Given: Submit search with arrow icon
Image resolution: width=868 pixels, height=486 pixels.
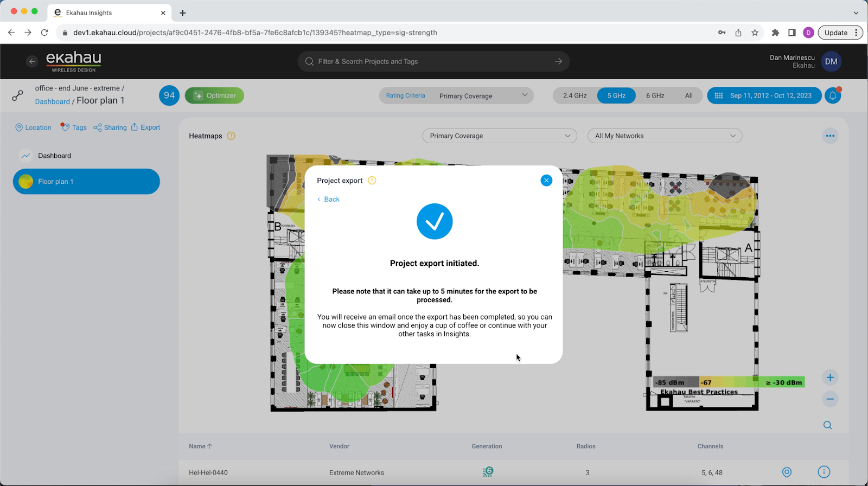Looking at the screenshot, I should (558, 61).
